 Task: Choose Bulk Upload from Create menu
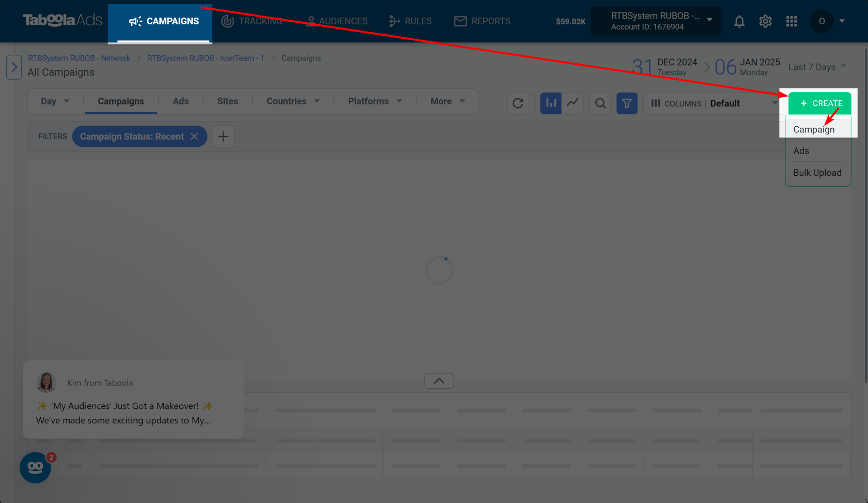818,173
